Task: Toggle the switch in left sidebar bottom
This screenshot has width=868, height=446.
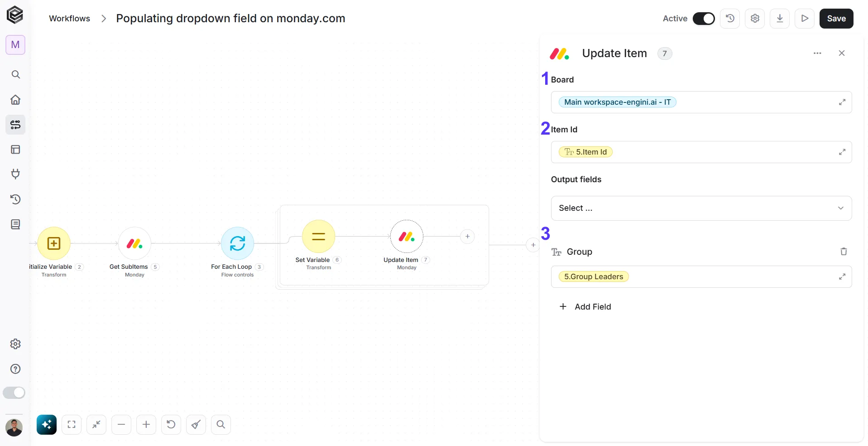Action: (14, 393)
